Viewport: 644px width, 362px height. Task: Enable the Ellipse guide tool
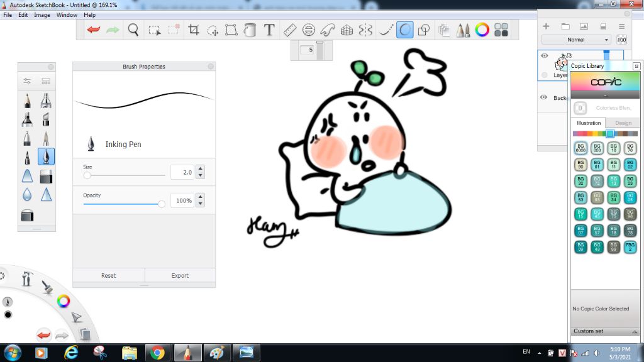(x=308, y=30)
